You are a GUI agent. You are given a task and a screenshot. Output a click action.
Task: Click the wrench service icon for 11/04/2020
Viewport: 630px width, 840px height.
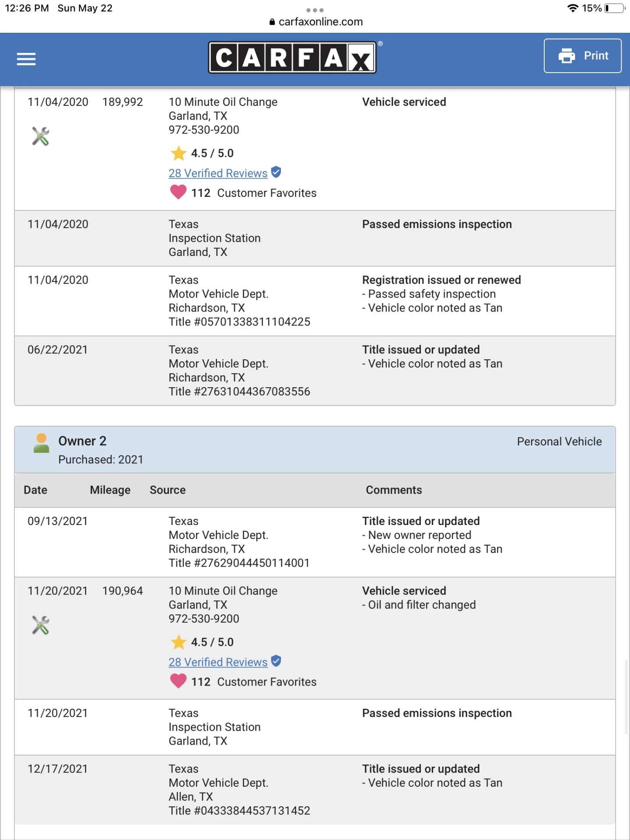40,136
